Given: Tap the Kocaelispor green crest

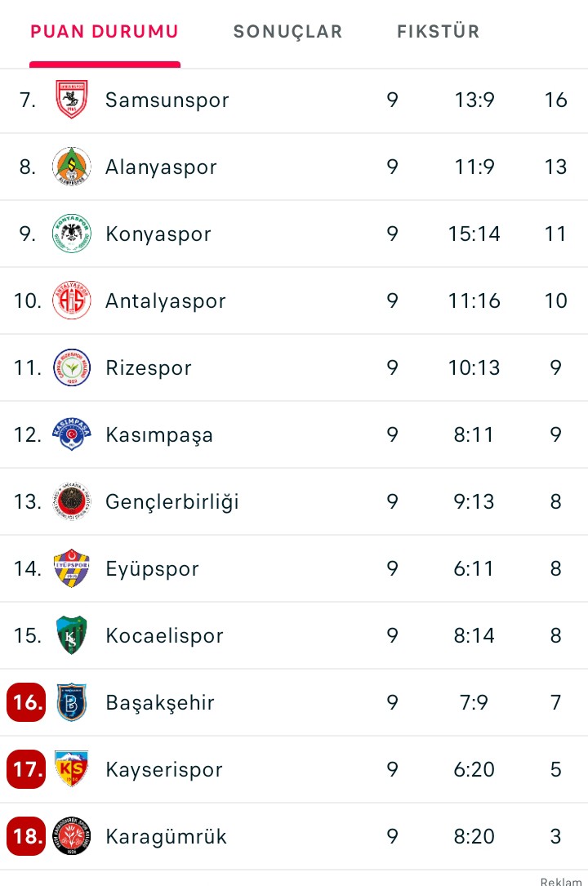Looking at the screenshot, I should pyautogui.click(x=72, y=635).
